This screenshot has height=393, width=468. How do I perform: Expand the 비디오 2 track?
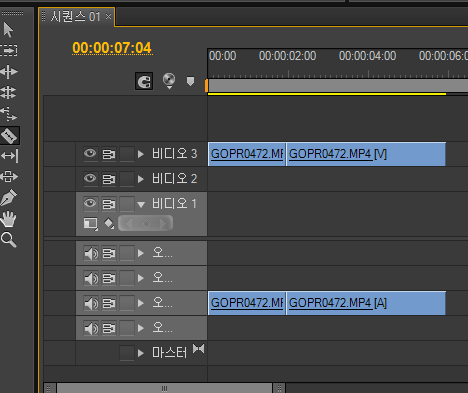point(141,179)
